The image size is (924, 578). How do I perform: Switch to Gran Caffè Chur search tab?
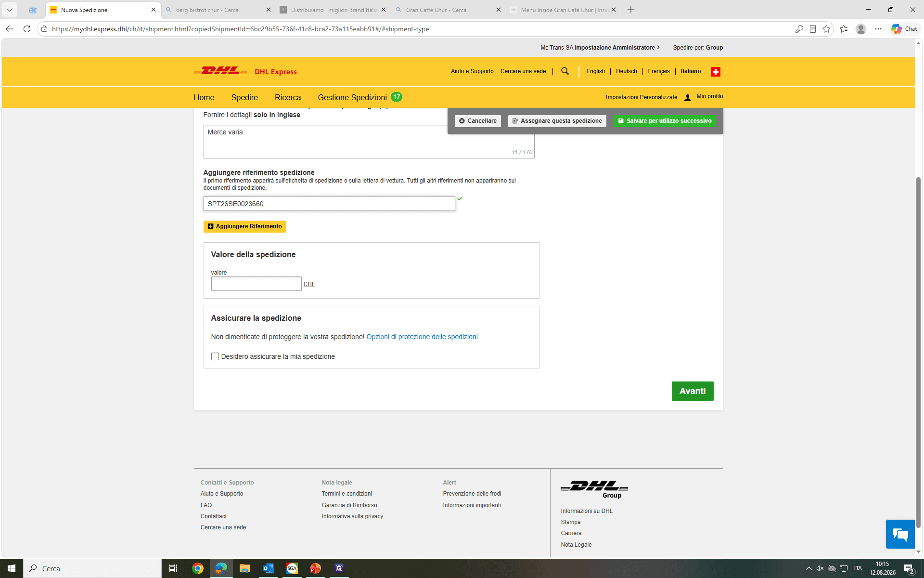[449, 10]
